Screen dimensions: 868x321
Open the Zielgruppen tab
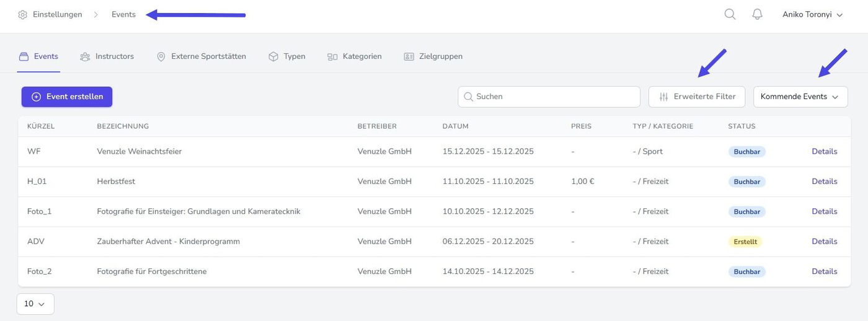433,56
